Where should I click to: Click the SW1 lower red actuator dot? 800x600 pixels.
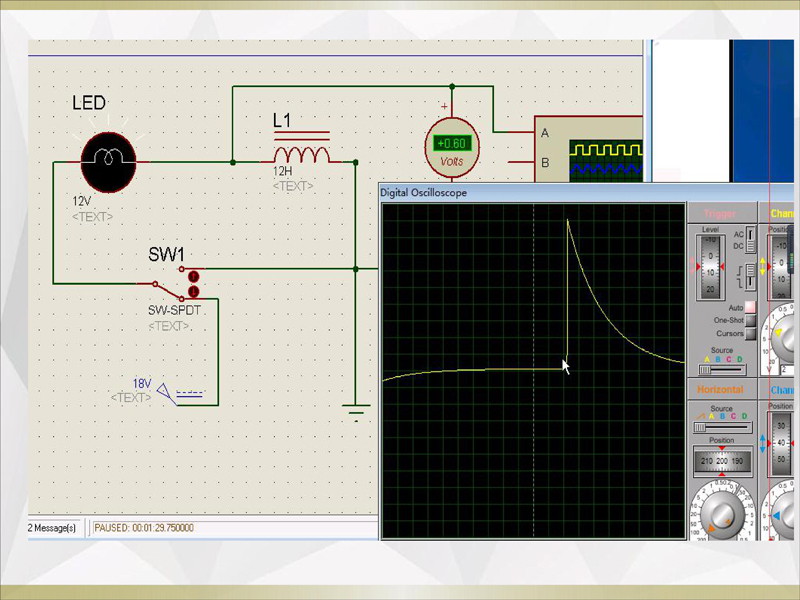195,292
